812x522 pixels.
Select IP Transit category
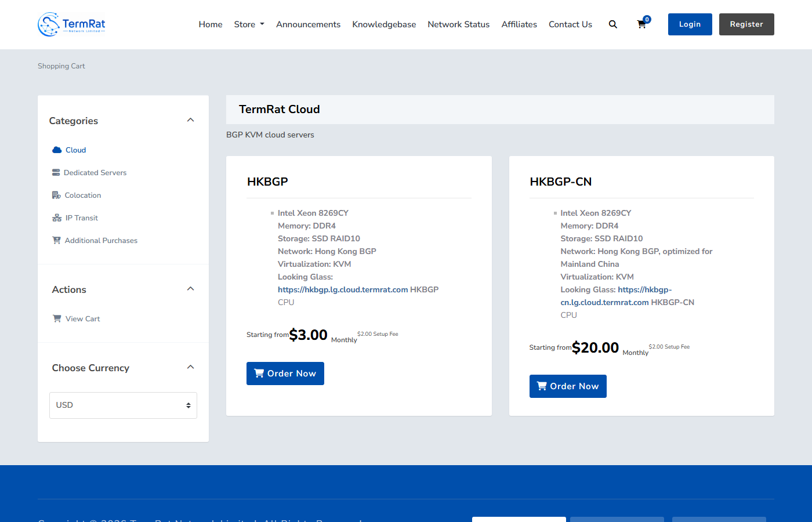(82, 217)
